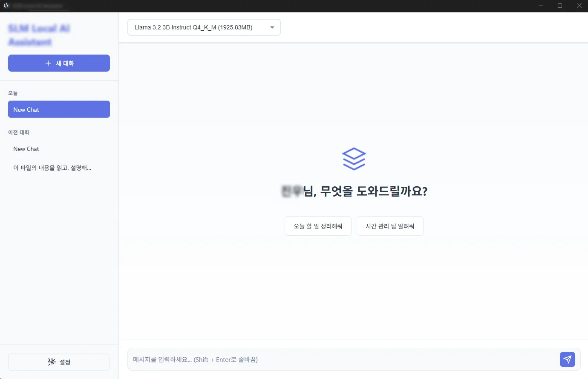Select the "오늘 할 일 정리해줘" suggestion chip
588x379 pixels.
coord(318,226)
